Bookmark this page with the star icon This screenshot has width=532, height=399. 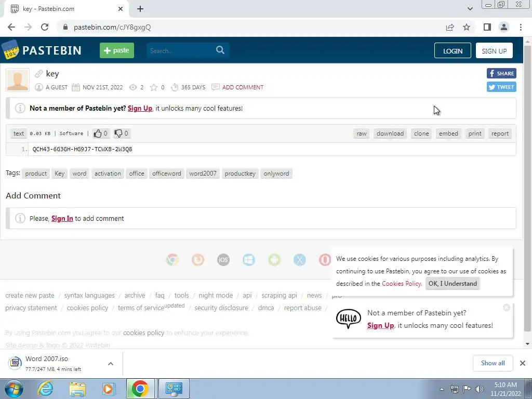467,27
